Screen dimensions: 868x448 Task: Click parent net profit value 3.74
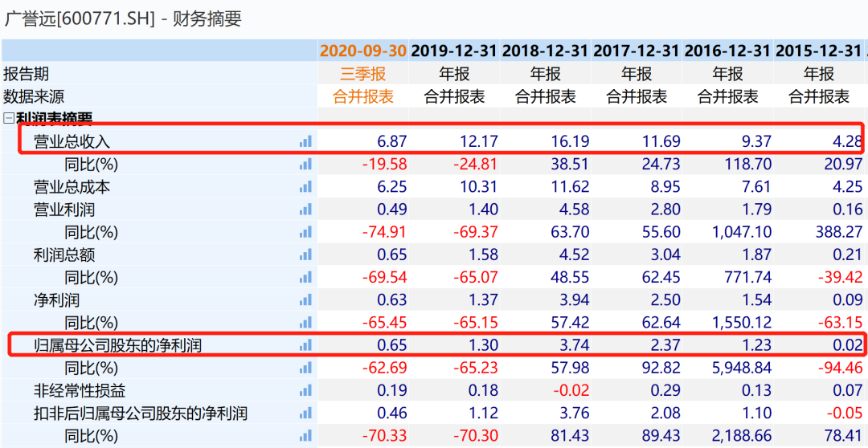[574, 346]
